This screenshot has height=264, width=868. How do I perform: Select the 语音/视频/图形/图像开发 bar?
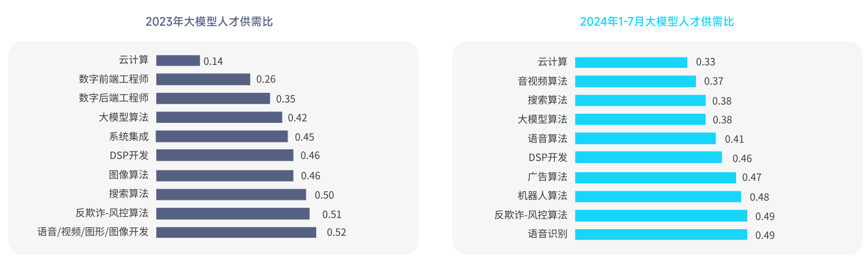(x=236, y=232)
